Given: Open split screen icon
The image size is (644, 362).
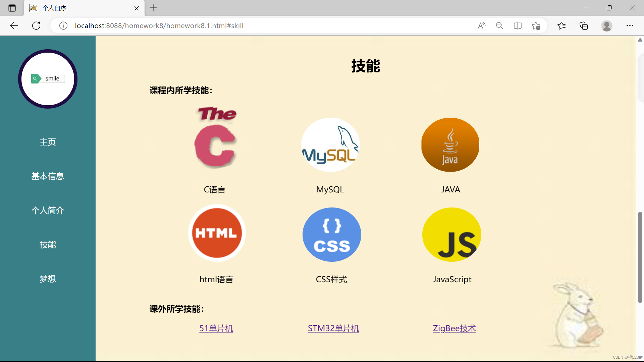Looking at the screenshot, I should pos(518,25).
